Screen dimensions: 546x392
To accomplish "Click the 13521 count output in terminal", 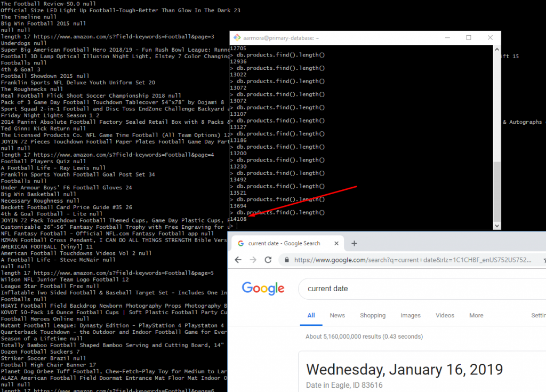I will (x=238, y=193).
